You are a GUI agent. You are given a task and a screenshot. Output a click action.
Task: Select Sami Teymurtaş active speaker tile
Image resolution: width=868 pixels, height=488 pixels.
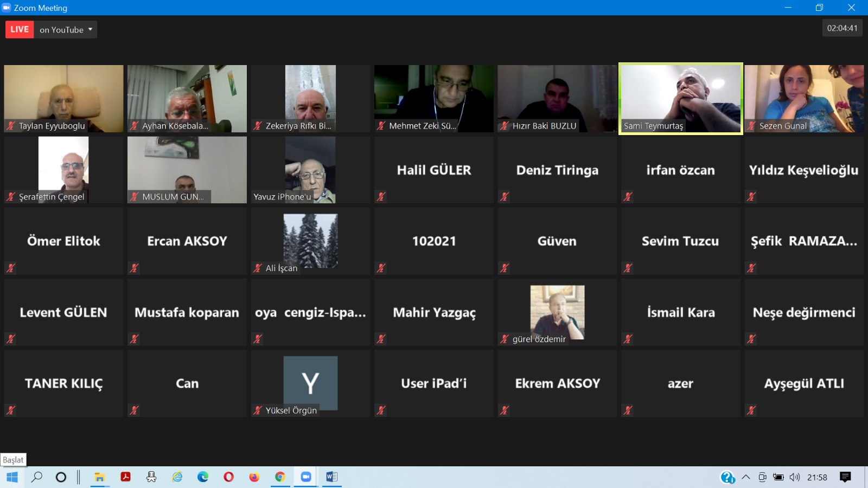(681, 99)
